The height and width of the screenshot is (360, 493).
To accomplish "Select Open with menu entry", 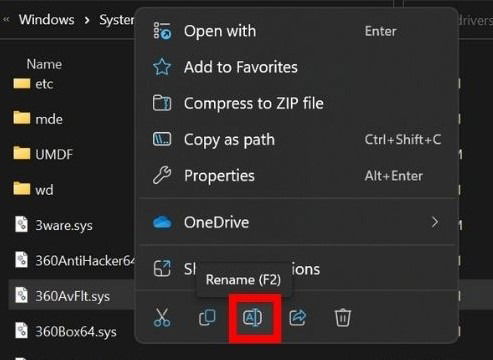I will (x=297, y=31).
